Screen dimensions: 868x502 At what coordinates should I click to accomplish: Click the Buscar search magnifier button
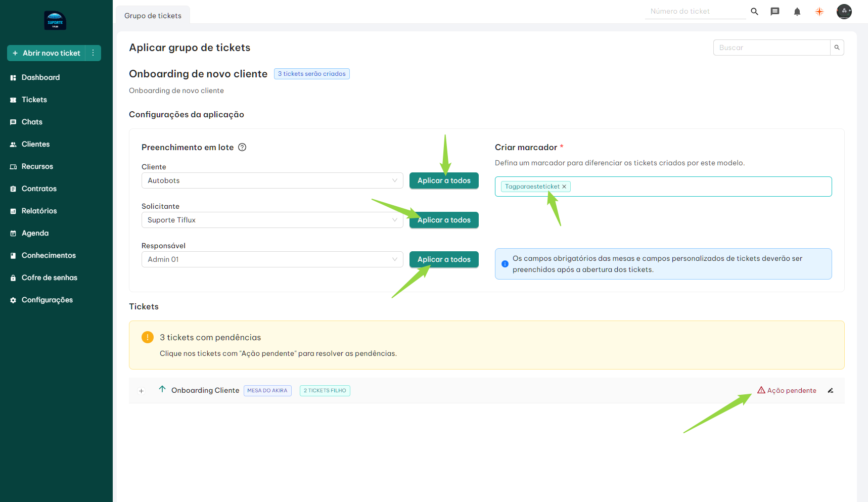837,48
